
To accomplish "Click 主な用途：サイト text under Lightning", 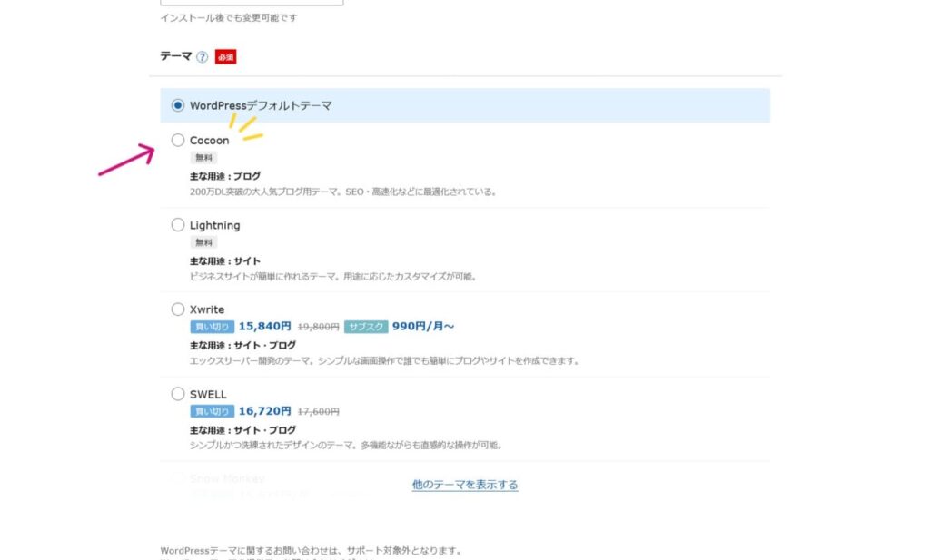I will click(225, 260).
